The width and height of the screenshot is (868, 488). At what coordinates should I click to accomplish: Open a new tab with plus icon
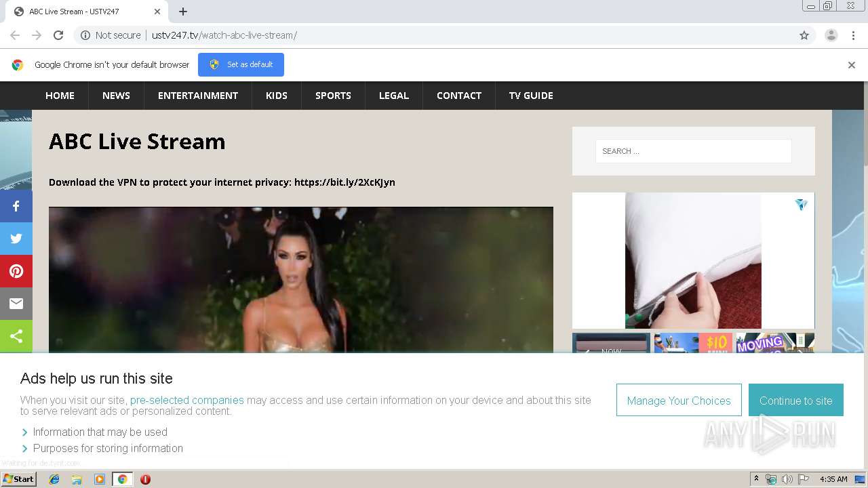[183, 12]
